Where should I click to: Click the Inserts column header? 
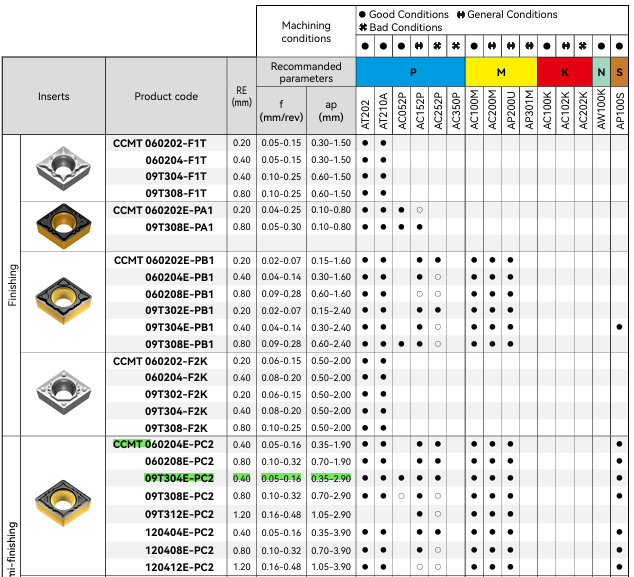(x=54, y=96)
